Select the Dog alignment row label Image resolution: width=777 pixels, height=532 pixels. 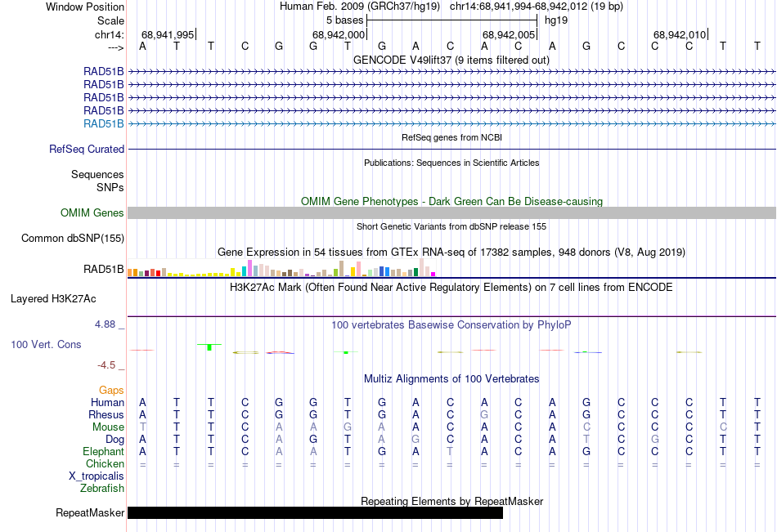point(115,440)
